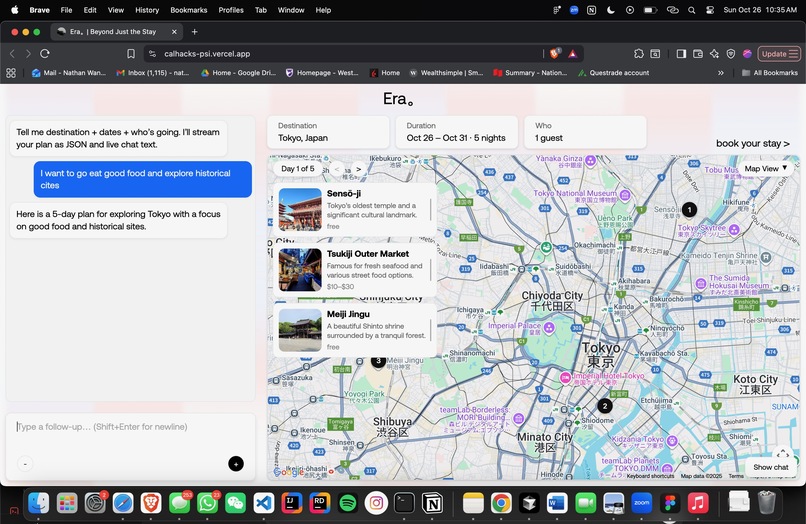Open Visual Studio Code from dock

pos(264,503)
